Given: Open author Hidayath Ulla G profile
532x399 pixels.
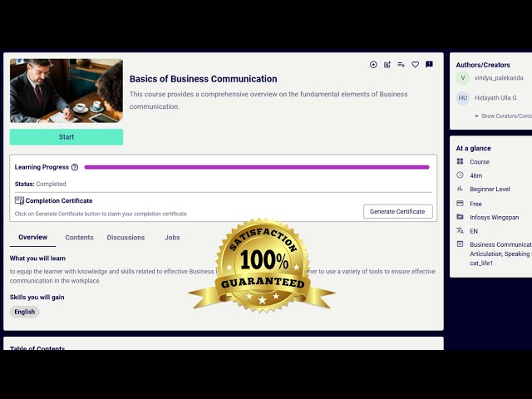Looking at the screenshot, I should 495,98.
